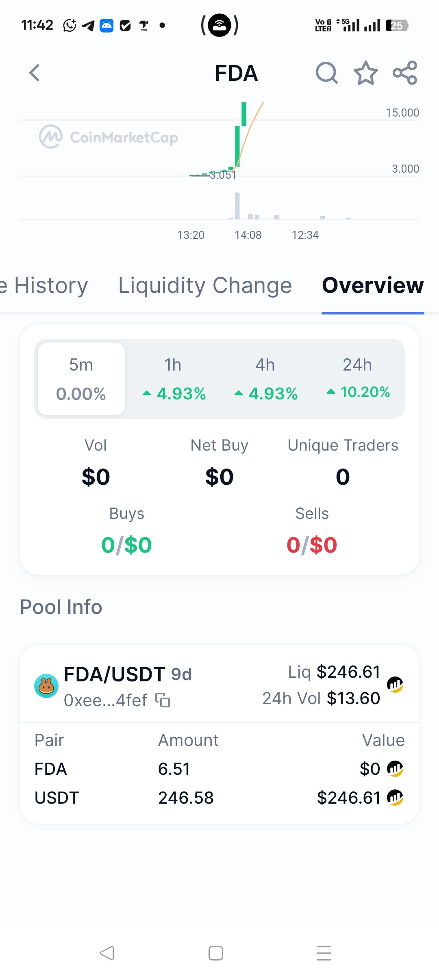Tap CoinMarketCap icon next to FDA value
Screen dimensions: 439x980
395,769
